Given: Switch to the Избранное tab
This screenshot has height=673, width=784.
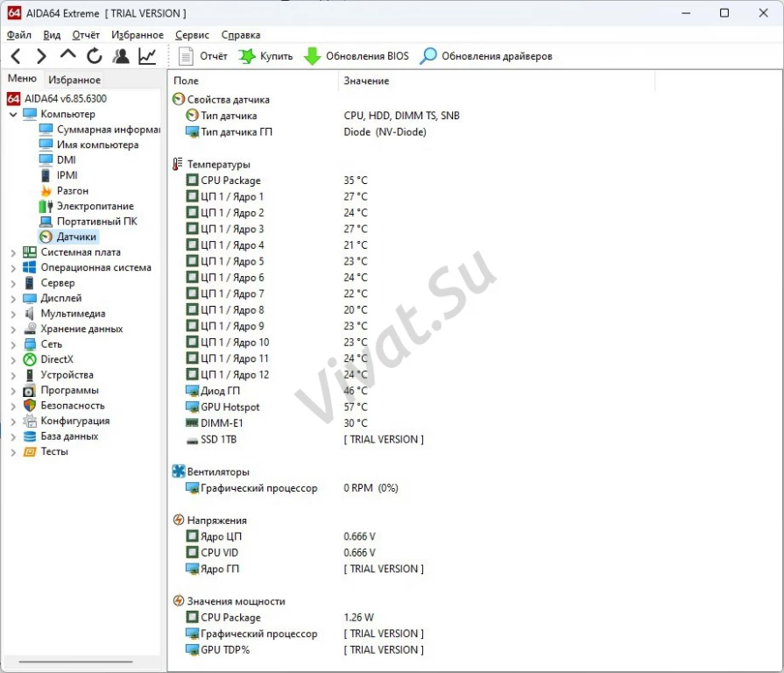Looking at the screenshot, I should (x=74, y=80).
